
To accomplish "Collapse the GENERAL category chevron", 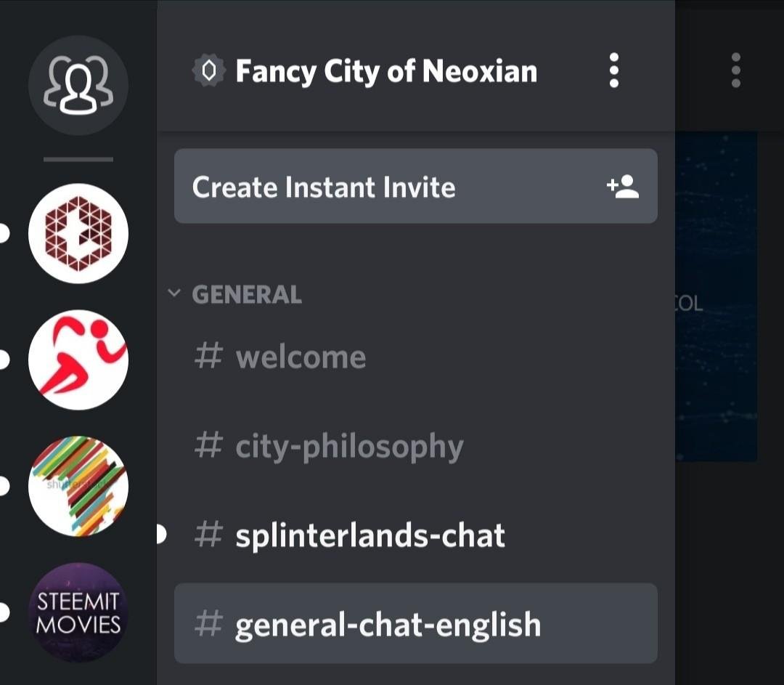I will (173, 293).
